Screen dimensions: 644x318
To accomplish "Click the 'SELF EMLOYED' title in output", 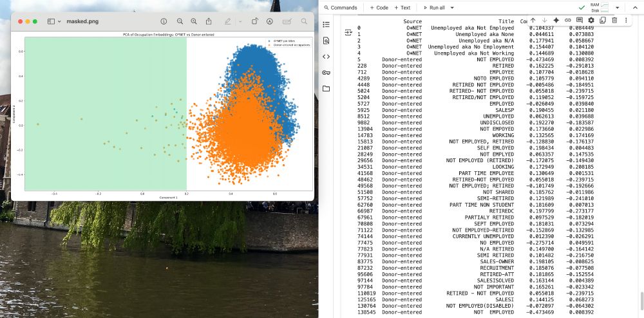I will click(495, 147).
